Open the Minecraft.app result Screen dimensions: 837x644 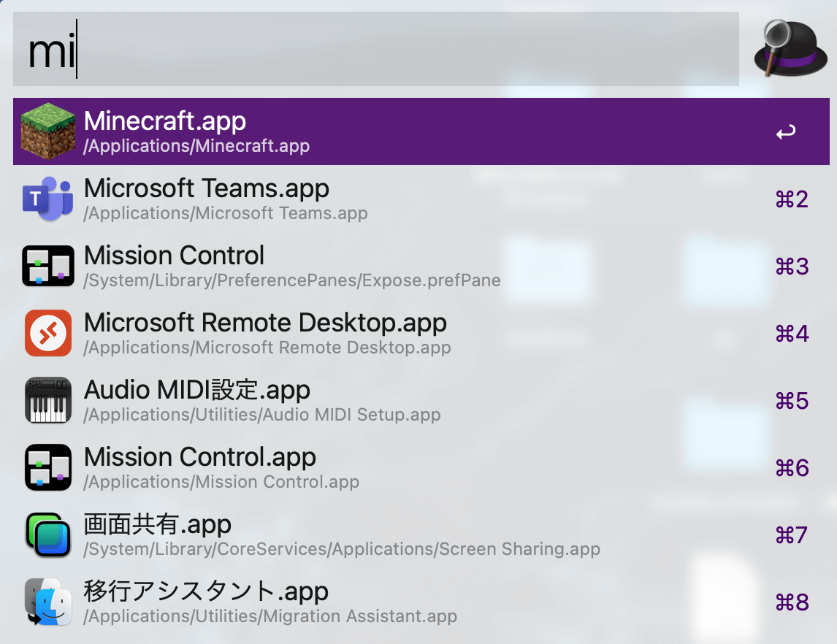(421, 131)
